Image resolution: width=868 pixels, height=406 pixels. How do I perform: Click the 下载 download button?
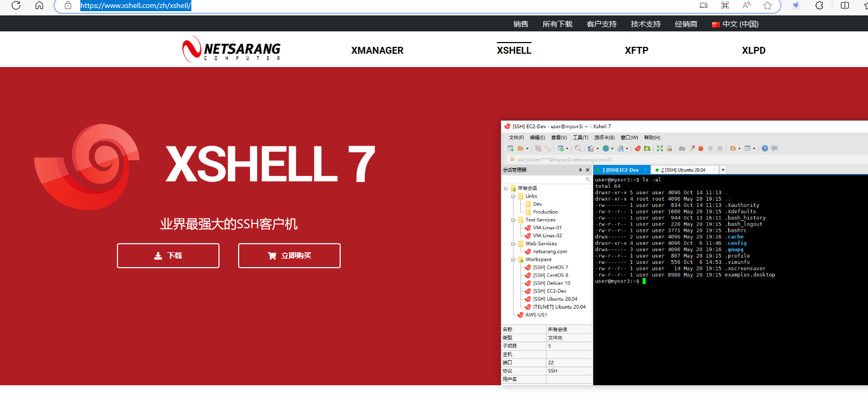coord(168,256)
